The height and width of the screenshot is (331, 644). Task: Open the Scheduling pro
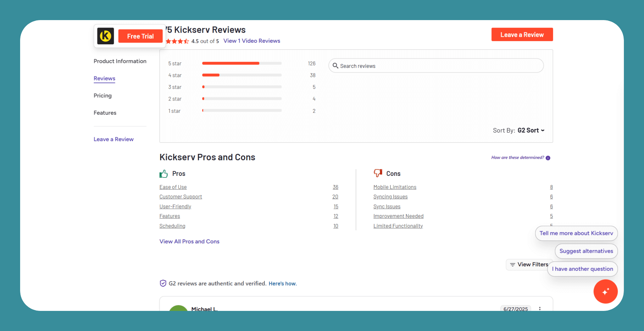(x=172, y=226)
